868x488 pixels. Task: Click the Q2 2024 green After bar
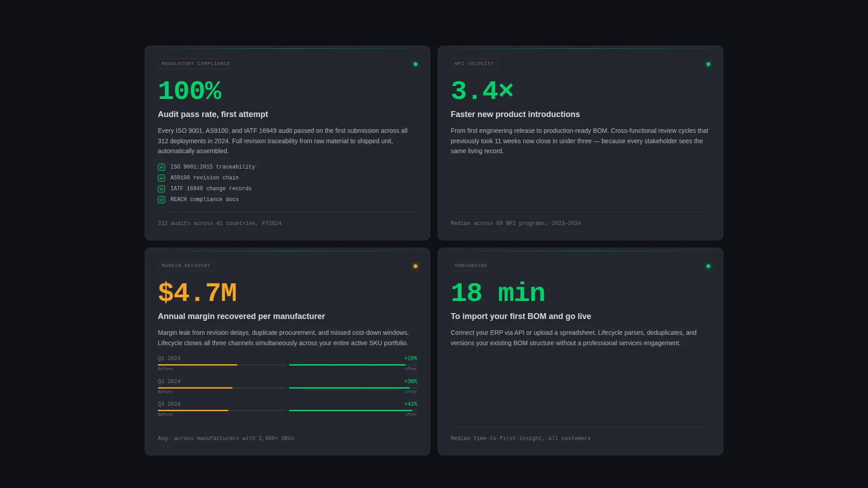(x=349, y=388)
